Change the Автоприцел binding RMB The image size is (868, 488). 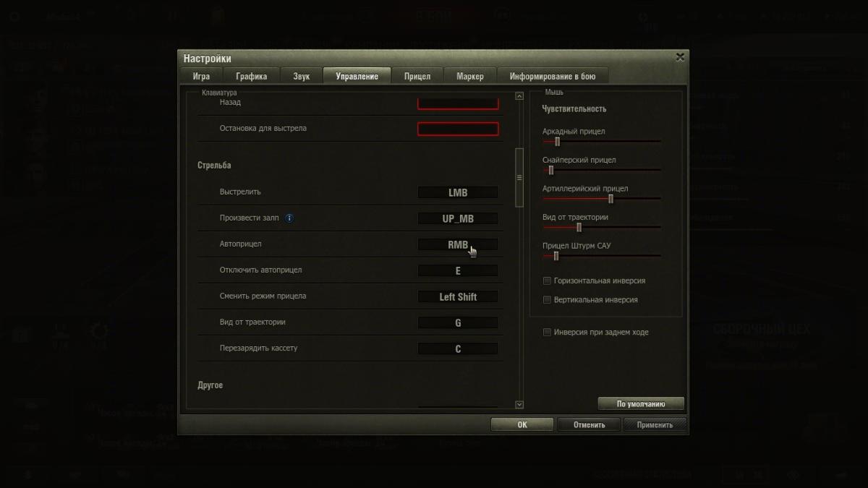coord(458,245)
